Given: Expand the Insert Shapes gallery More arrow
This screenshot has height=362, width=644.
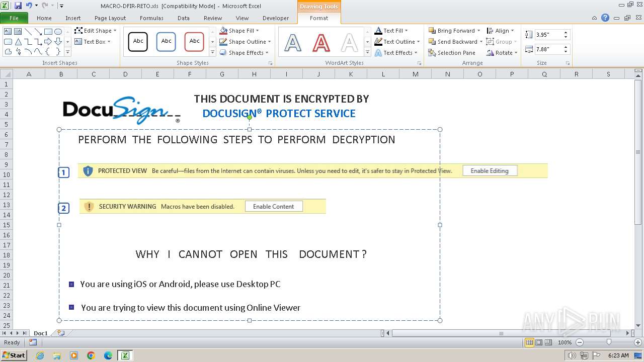Looking at the screenshot, I should tap(67, 52).
